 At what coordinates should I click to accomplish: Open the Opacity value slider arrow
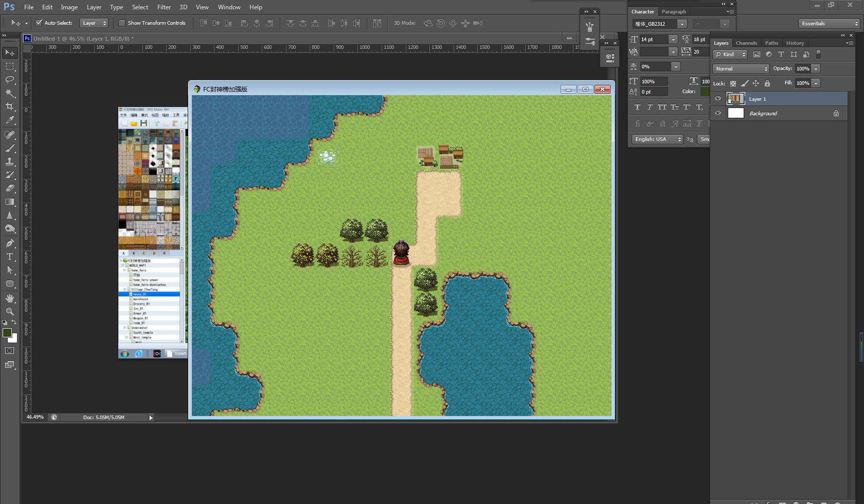[816, 69]
